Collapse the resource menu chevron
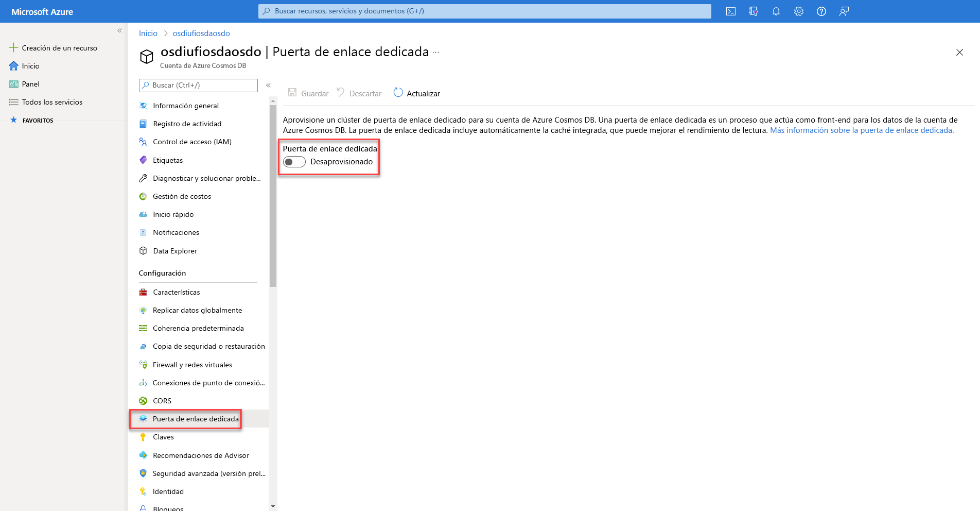Screen dimensions: 980x511 (268, 85)
